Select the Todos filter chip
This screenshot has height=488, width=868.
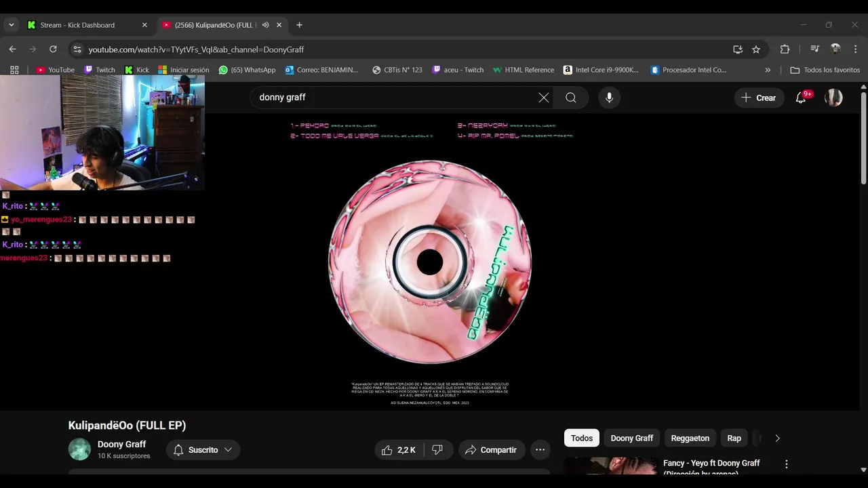click(582, 438)
